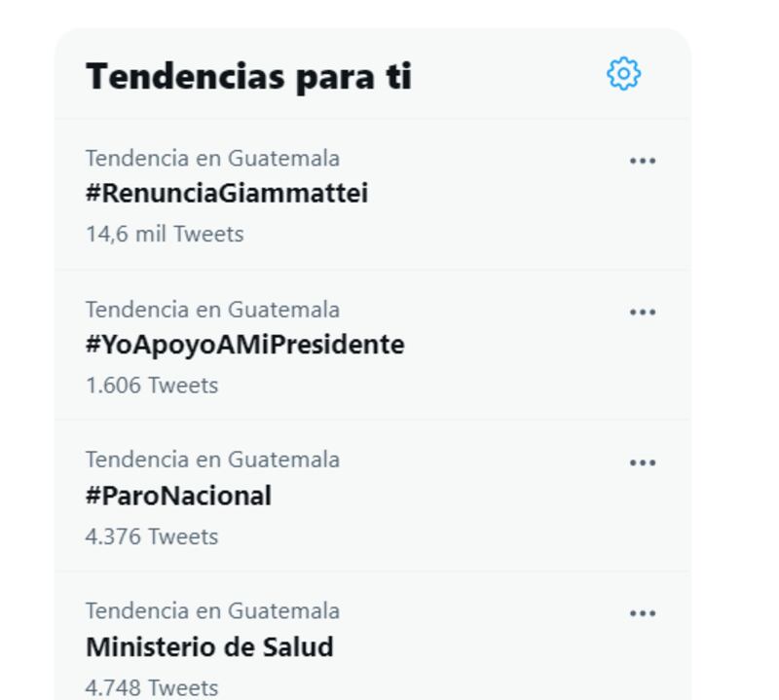Viewport: 779px width, 700px height.
Task: Open more options for #YoApoyoAMiPresidente trend
Action: point(643,312)
